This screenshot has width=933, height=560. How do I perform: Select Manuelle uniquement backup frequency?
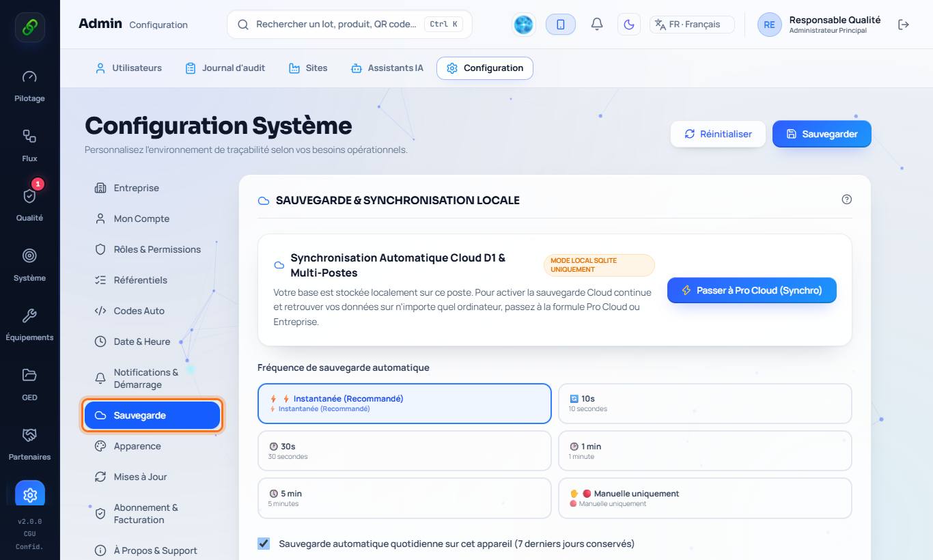click(705, 498)
